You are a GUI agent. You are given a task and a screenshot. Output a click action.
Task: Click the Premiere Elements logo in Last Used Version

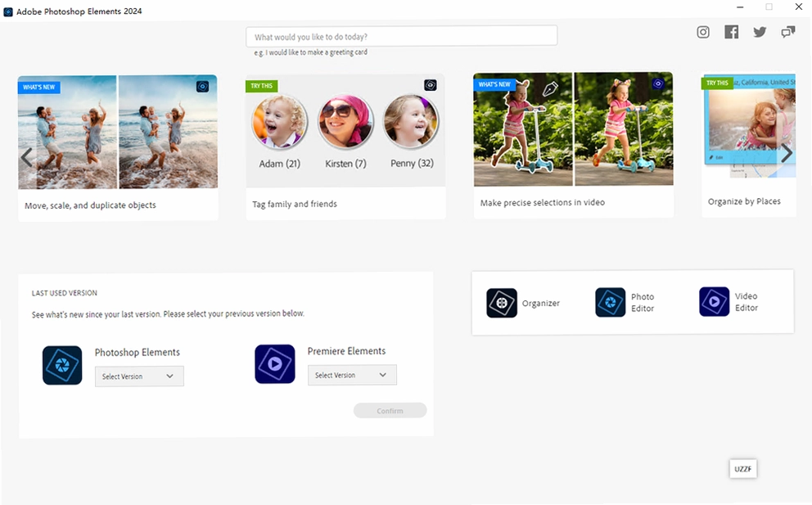275,364
